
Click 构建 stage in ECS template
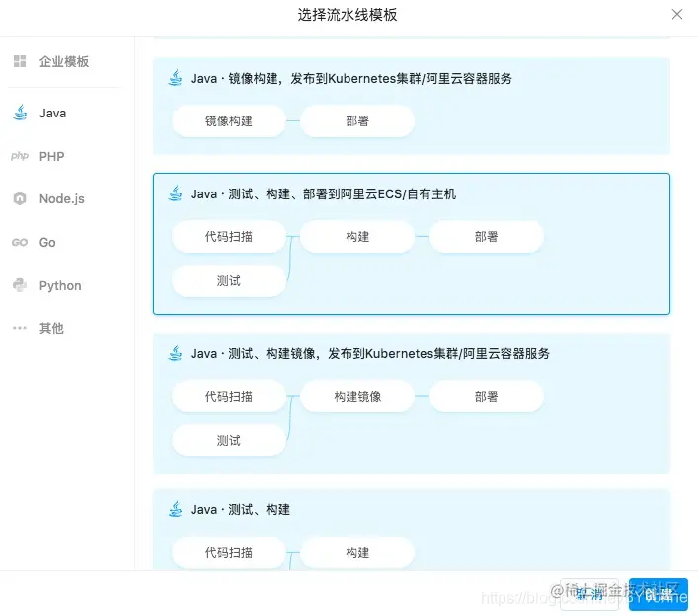(x=357, y=236)
